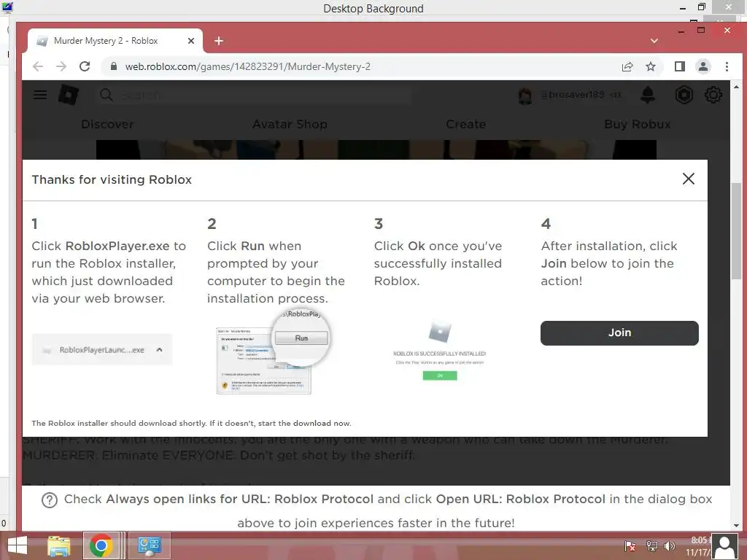Click the volume speaker tray icon
This screenshot has height=560, width=747.
point(670,545)
